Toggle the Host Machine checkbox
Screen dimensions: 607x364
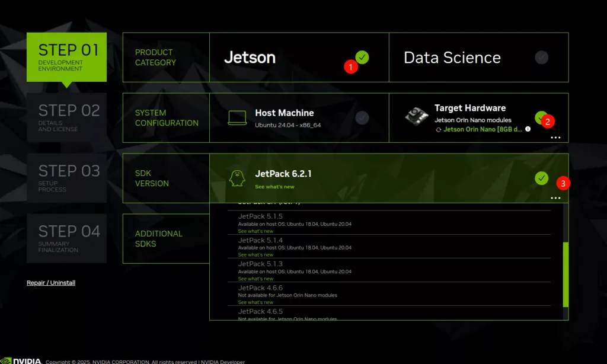tap(362, 117)
